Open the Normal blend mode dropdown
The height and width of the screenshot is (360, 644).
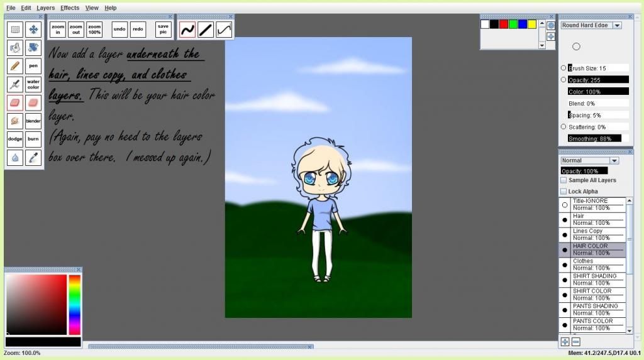point(614,161)
